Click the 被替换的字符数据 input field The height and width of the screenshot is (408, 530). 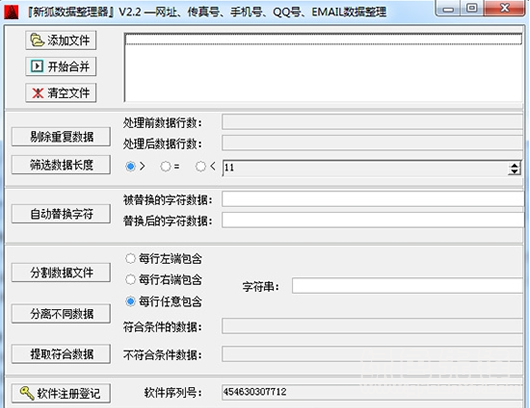click(372, 199)
